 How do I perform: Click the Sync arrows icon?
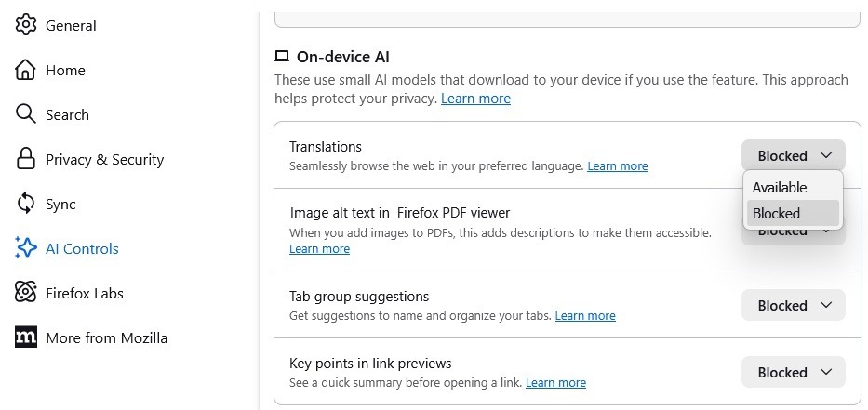coord(26,204)
